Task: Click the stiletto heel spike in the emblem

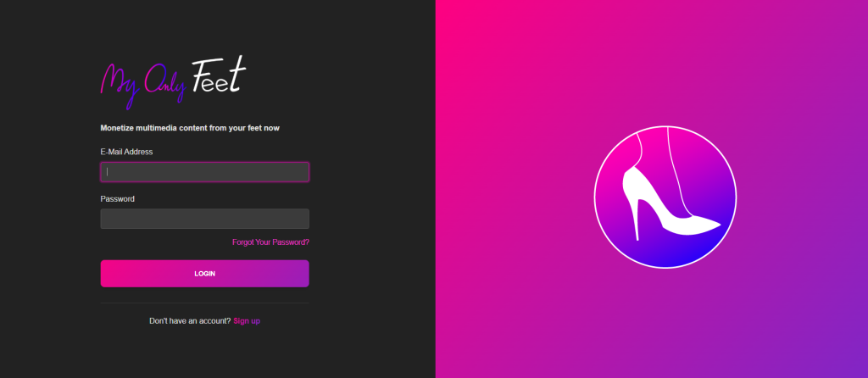Action: (637, 220)
